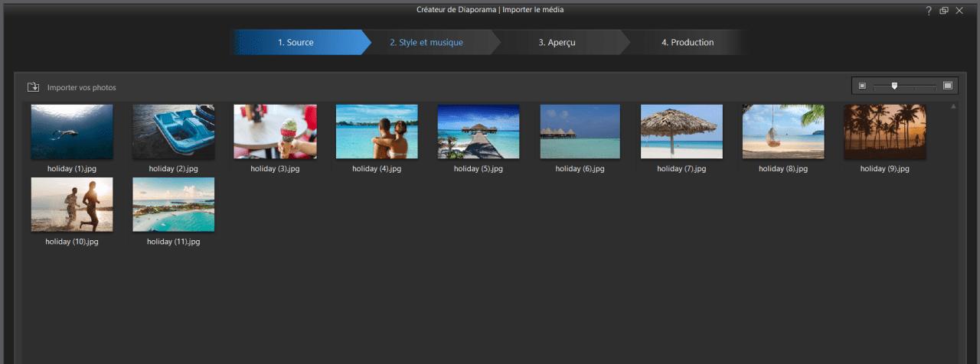Click the small thumbnails size icon

point(862,86)
